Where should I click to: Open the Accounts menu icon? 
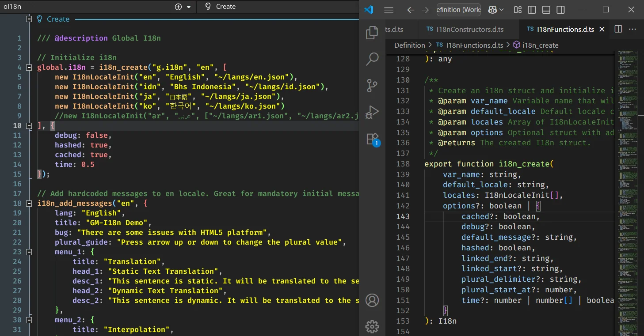tap(372, 300)
